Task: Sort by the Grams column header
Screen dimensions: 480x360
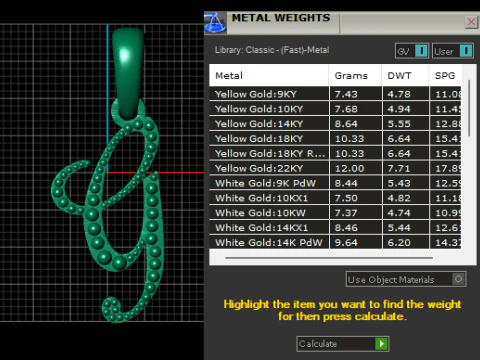Action: coord(355,76)
